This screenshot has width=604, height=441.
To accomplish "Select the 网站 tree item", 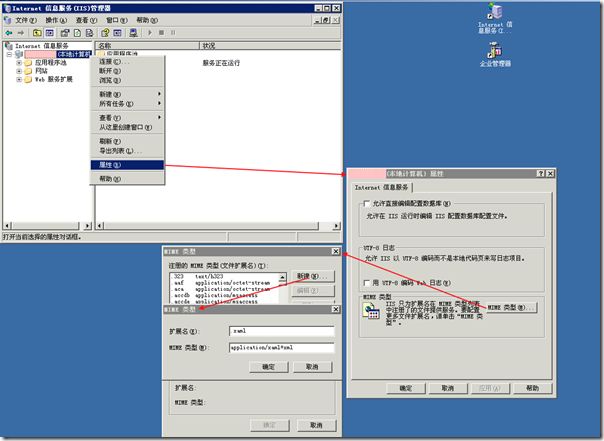I will point(41,71).
